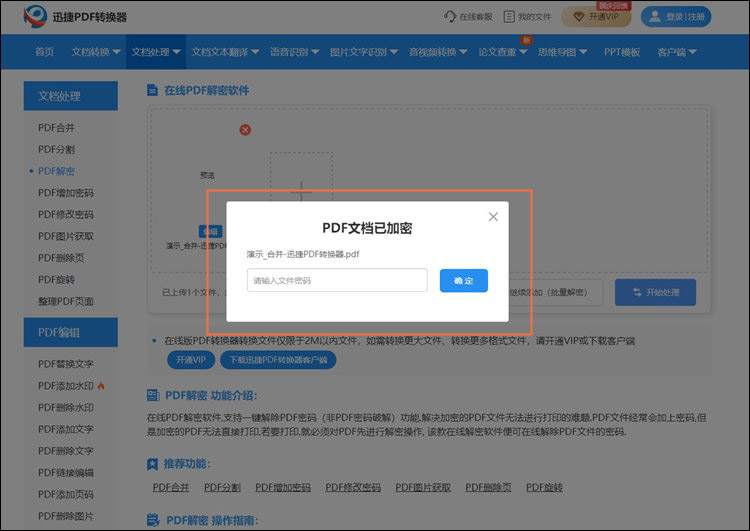Open recommended link PDF合并
Screen dimensions: 750x531
(171, 487)
